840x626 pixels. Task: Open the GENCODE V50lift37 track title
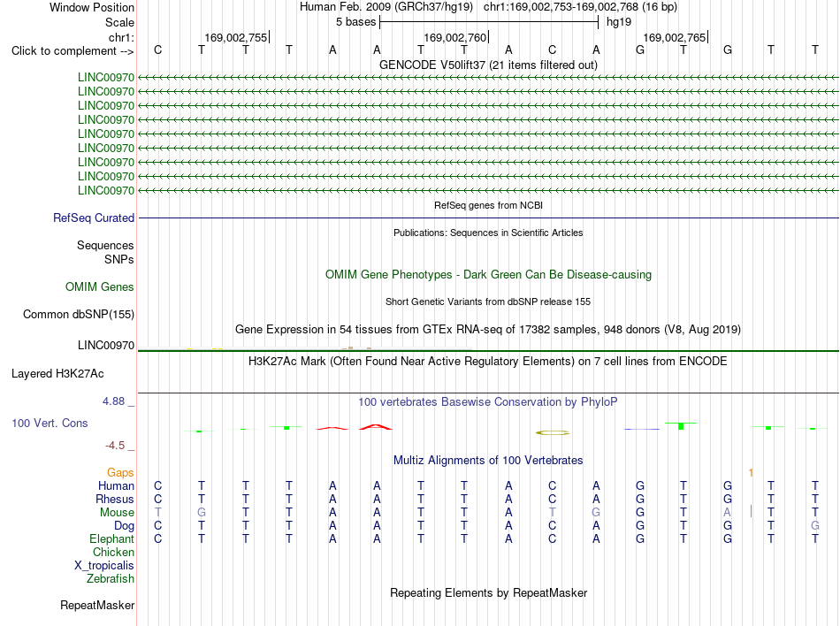pyautogui.click(x=488, y=65)
